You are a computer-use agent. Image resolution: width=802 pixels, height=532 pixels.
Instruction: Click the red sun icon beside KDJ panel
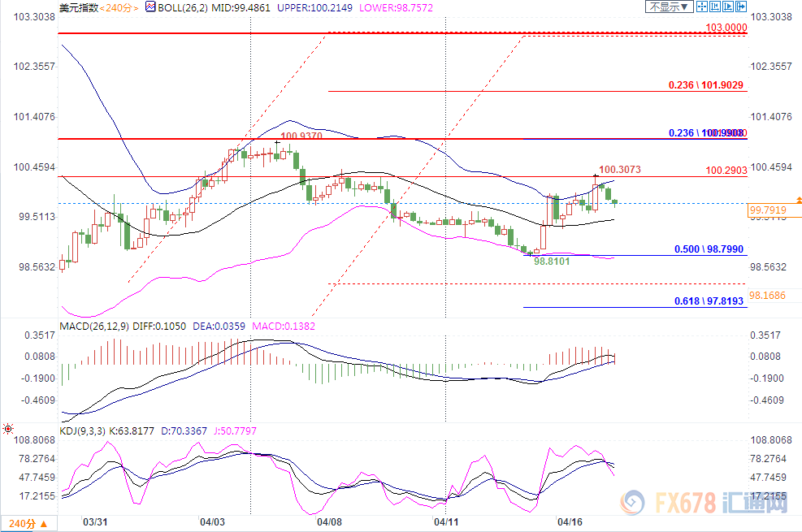click(x=8, y=428)
